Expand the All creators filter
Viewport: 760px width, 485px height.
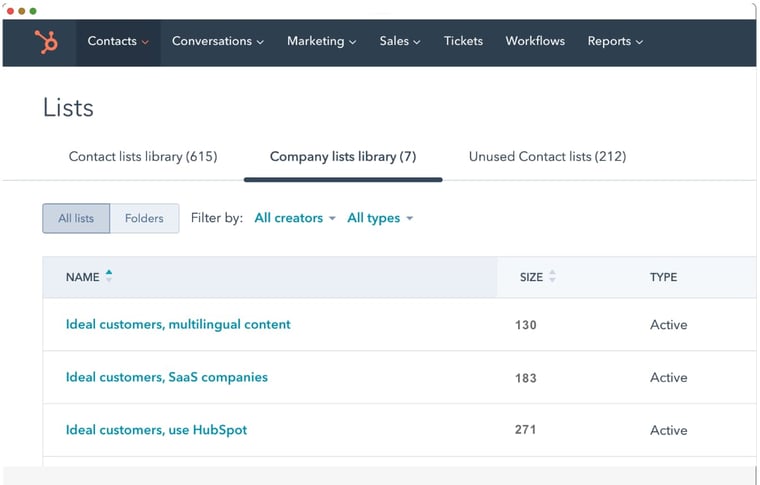(x=294, y=218)
